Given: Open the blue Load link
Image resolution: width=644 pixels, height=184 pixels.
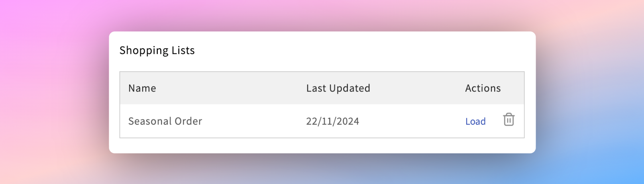Looking at the screenshot, I should (475, 121).
